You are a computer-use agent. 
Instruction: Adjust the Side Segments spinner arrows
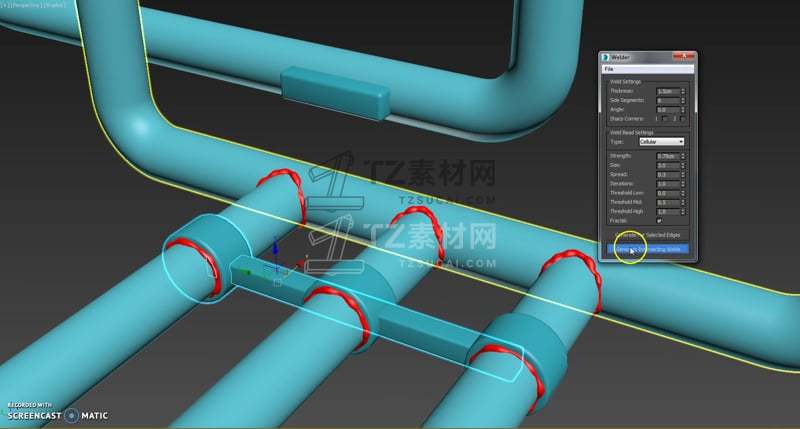tap(683, 100)
